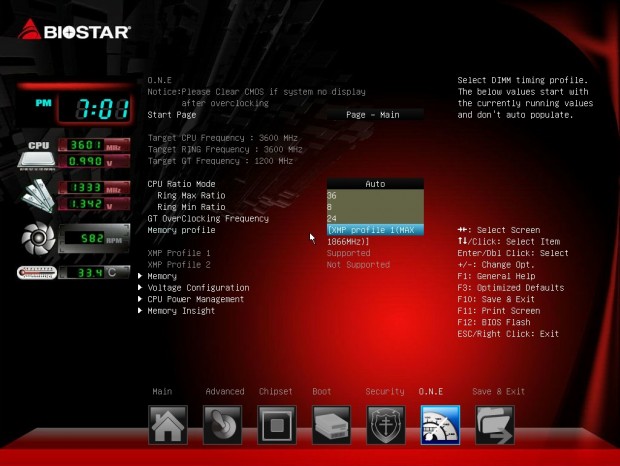Select the GT OverClocking Frequency label

(208, 219)
